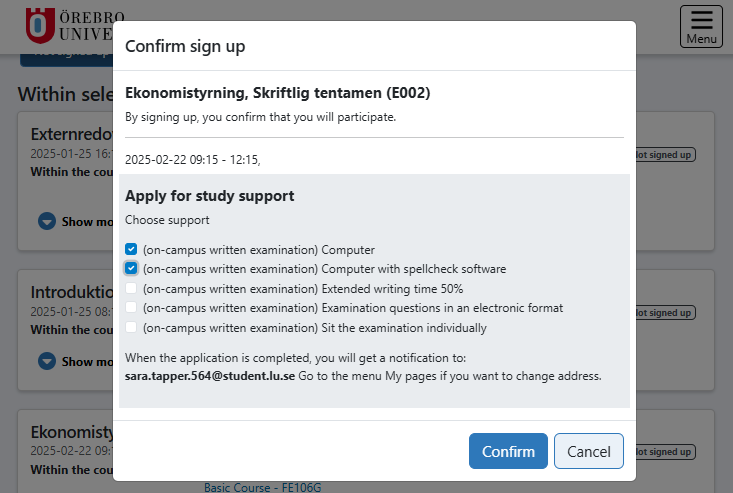The height and width of the screenshot is (493, 733).
Task: Cancel the sign up dialog
Action: point(588,451)
